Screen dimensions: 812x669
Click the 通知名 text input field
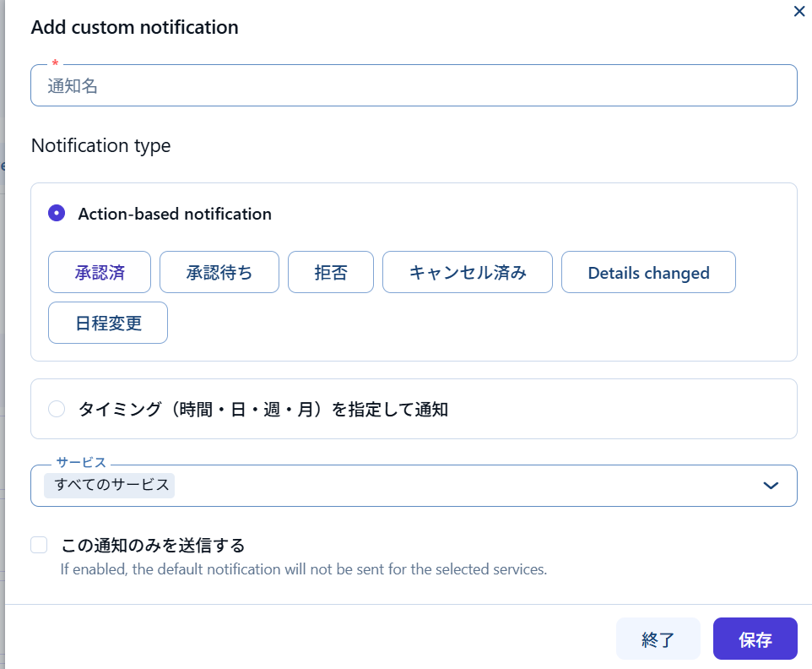coord(414,85)
